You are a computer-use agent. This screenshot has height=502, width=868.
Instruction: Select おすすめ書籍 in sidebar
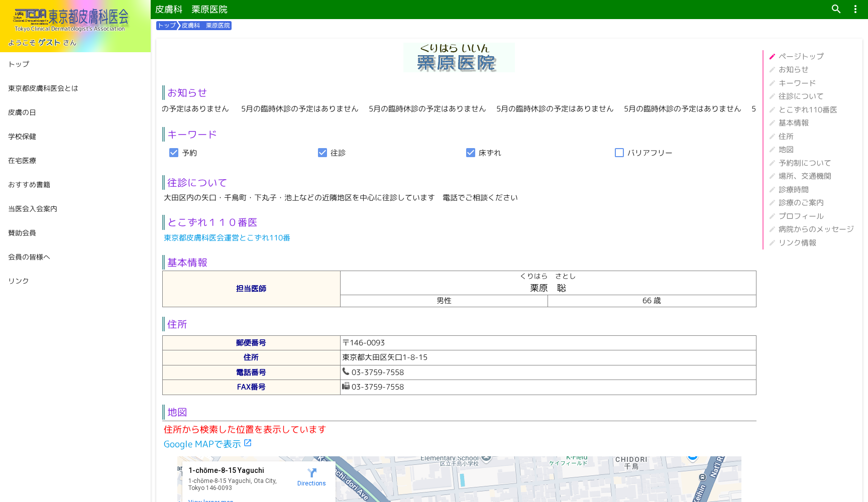[x=75, y=185]
